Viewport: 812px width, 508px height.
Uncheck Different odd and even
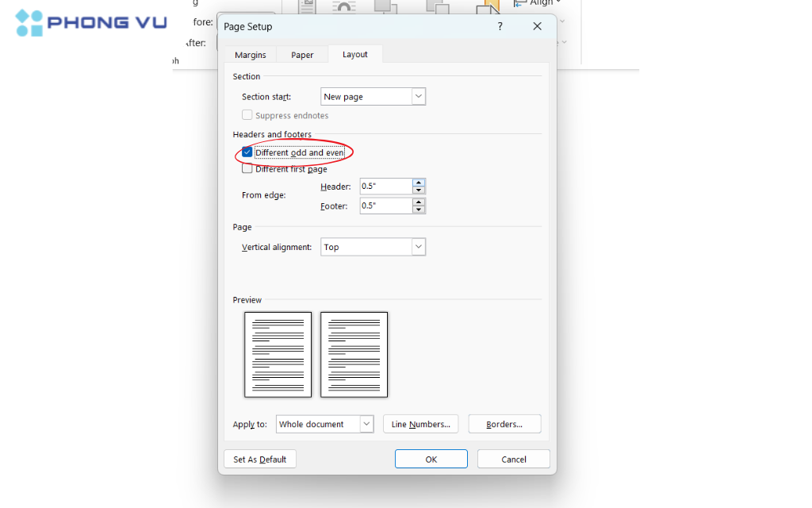pyautogui.click(x=247, y=152)
